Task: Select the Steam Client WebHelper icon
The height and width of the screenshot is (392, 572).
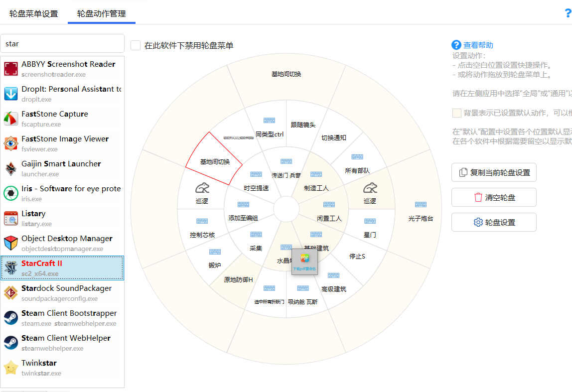Action: coord(11,343)
